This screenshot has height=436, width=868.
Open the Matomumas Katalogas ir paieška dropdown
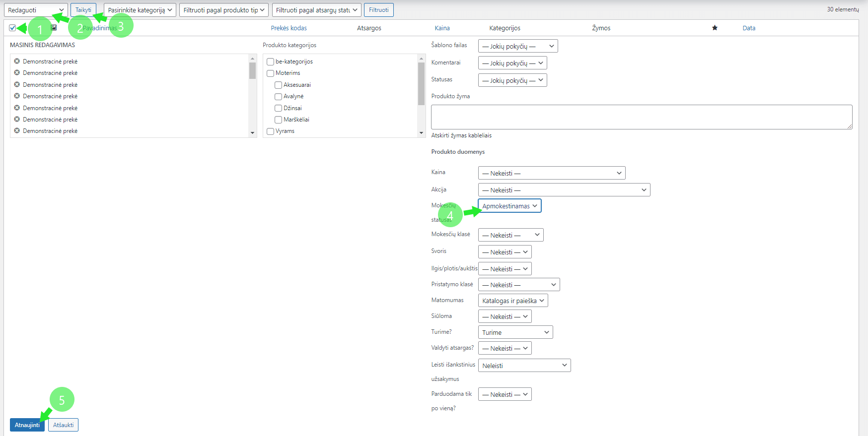(x=512, y=301)
